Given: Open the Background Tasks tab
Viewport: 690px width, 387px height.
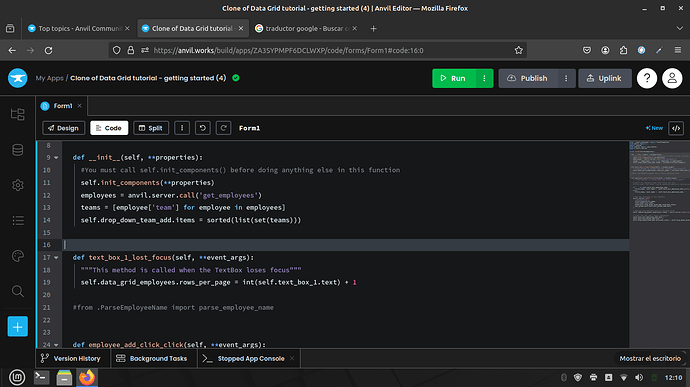Looking at the screenshot, I should tap(152, 358).
